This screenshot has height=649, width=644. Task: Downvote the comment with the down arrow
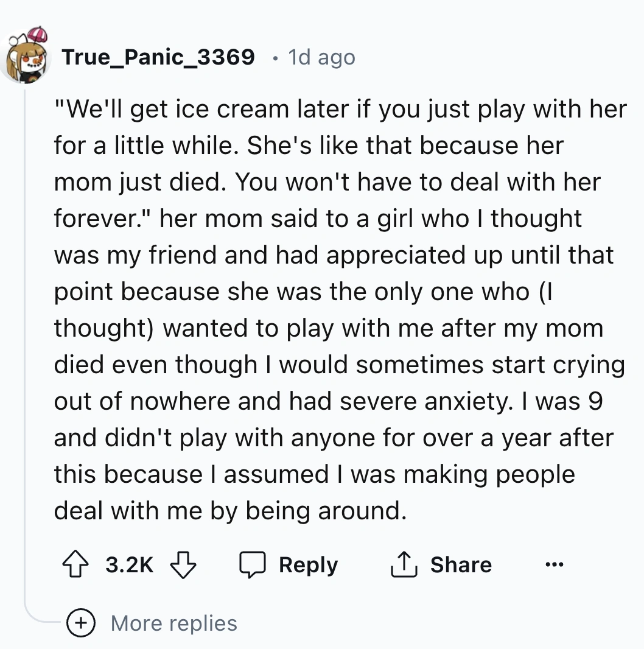tap(182, 564)
